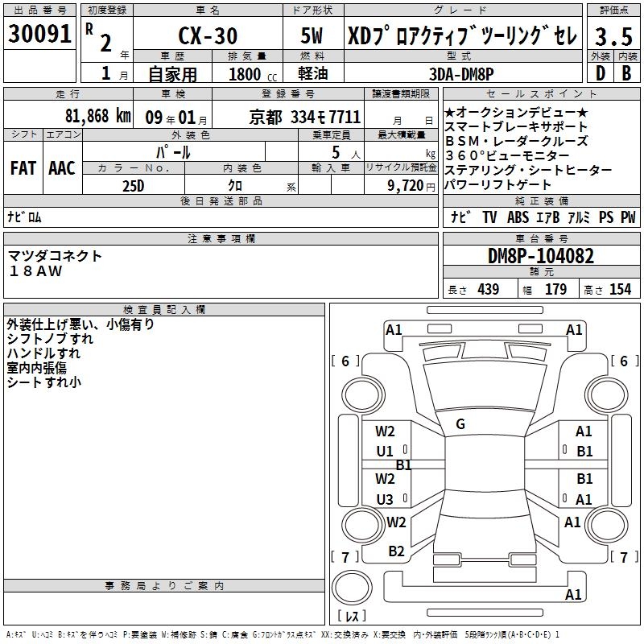Click the ナビ equipment indicator beside TV
The height and width of the screenshot is (644, 644).
(x=460, y=217)
